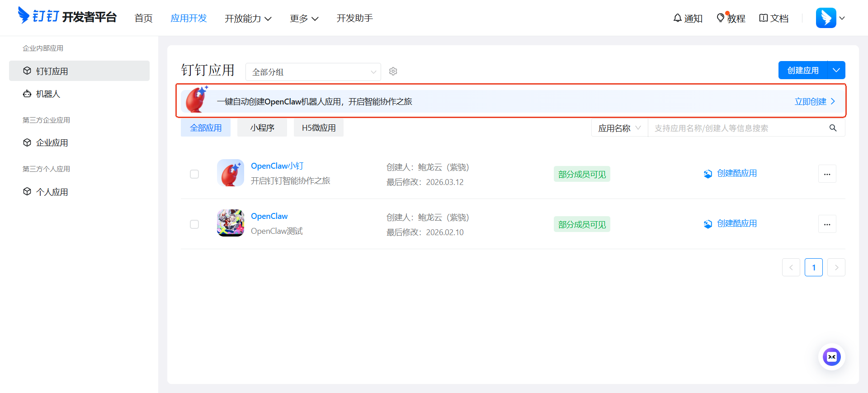The height and width of the screenshot is (393, 868).
Task: Click the OpenClaw小钉 app icon
Action: pos(231,173)
